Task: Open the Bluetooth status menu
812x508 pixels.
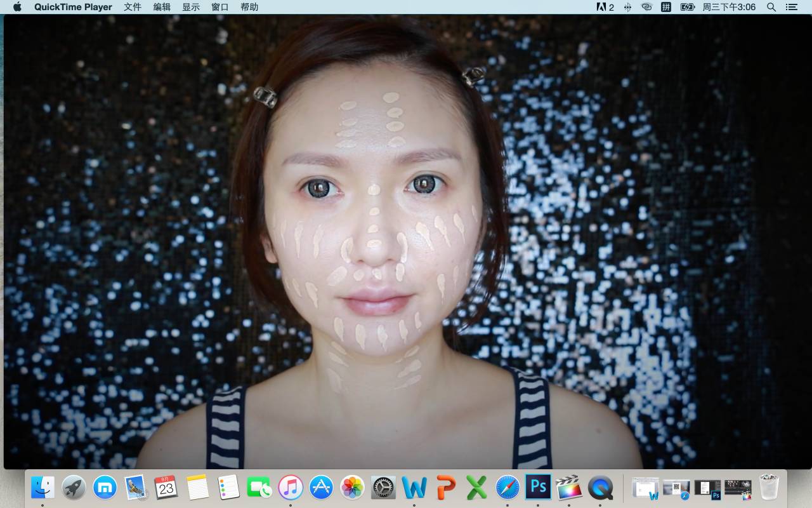Action: tap(627, 7)
